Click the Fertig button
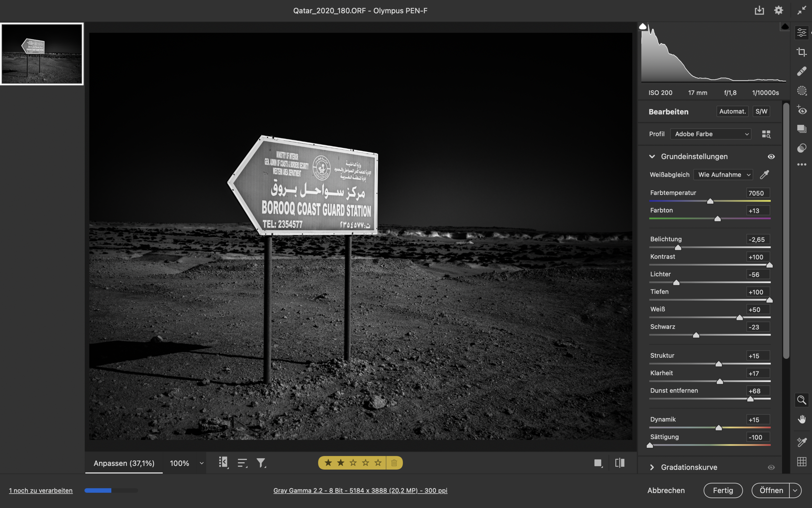812x508 pixels. pos(723,490)
